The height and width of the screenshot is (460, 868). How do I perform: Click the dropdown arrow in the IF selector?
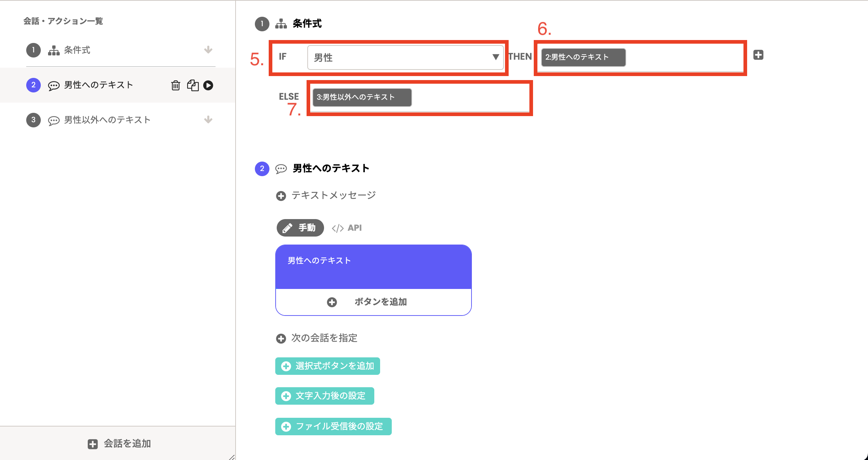496,57
